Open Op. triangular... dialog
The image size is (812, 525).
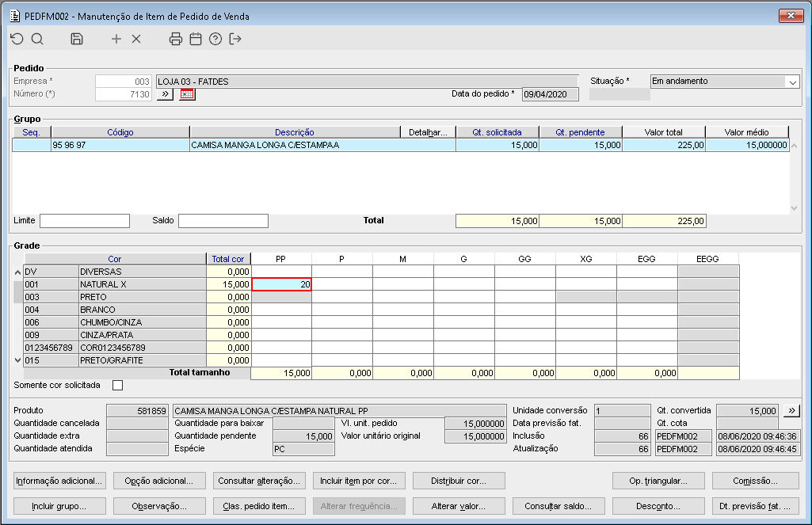pyautogui.click(x=659, y=481)
